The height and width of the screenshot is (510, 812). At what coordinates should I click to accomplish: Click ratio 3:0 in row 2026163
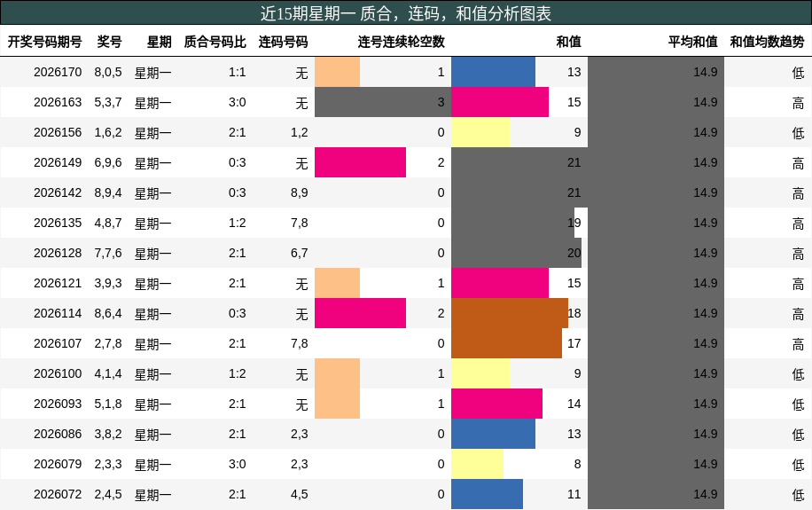point(238,102)
